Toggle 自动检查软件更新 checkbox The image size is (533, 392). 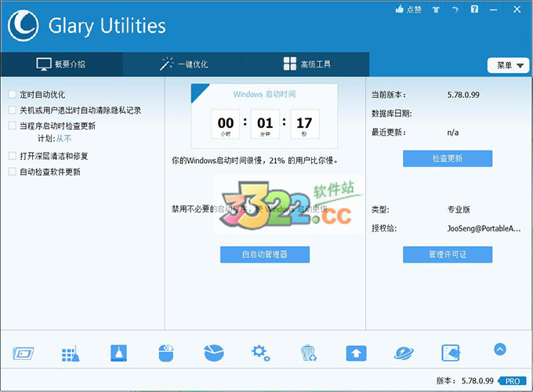pos(13,172)
